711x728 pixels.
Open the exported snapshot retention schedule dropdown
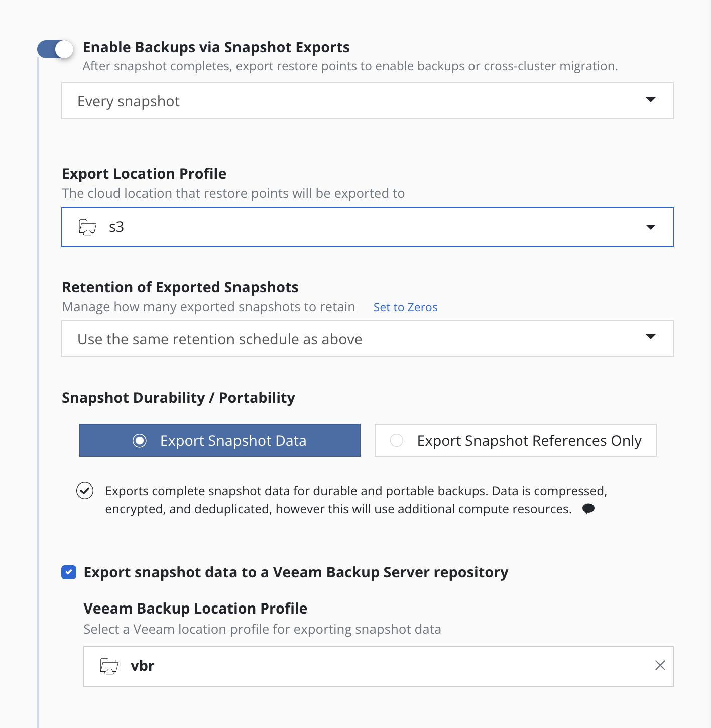[x=367, y=339]
